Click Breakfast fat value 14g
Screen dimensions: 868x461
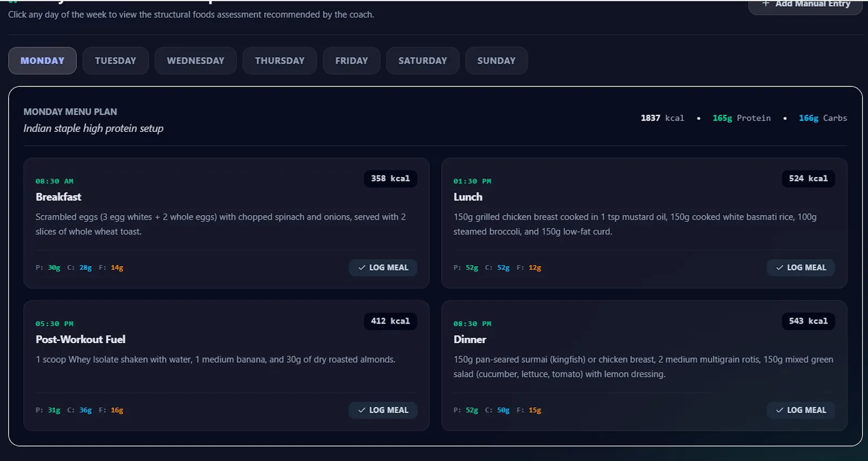pos(117,268)
